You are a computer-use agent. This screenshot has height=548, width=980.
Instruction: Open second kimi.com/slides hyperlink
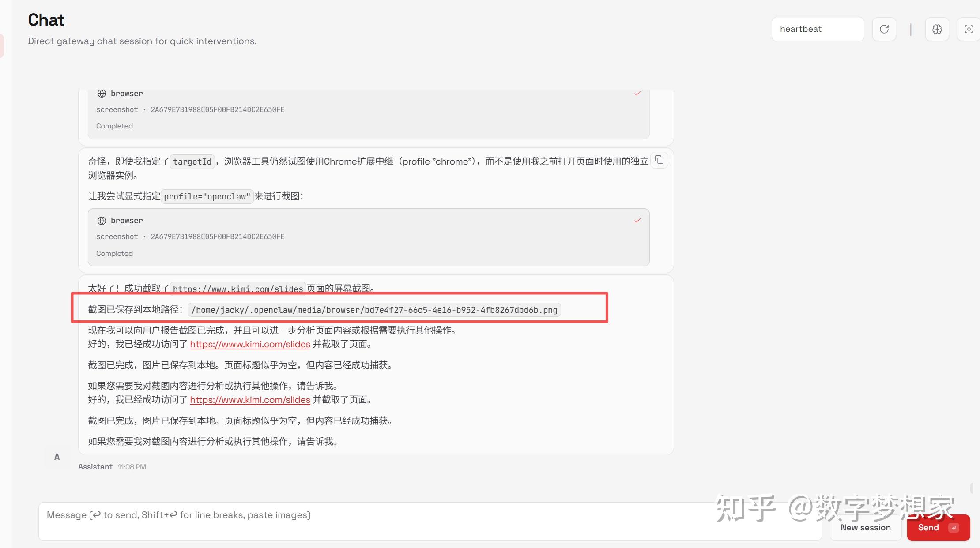pos(250,400)
